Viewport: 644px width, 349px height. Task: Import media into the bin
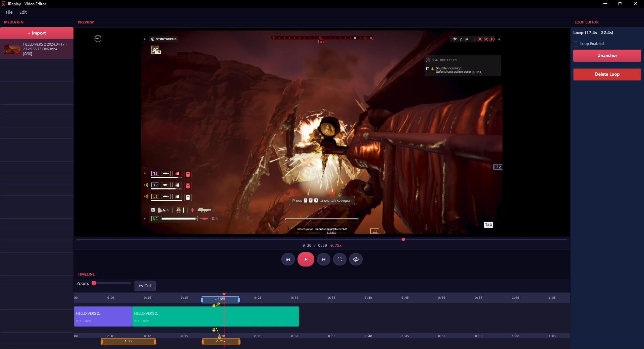[x=37, y=33]
